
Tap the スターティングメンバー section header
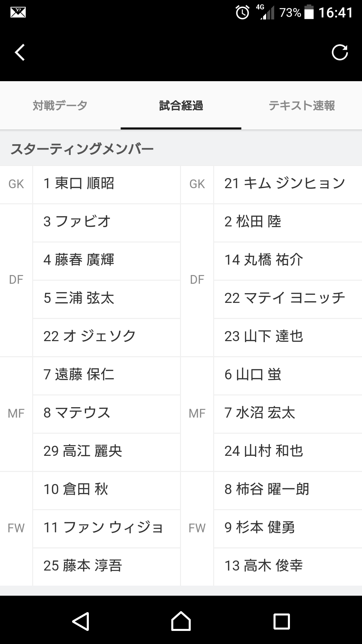(x=82, y=149)
